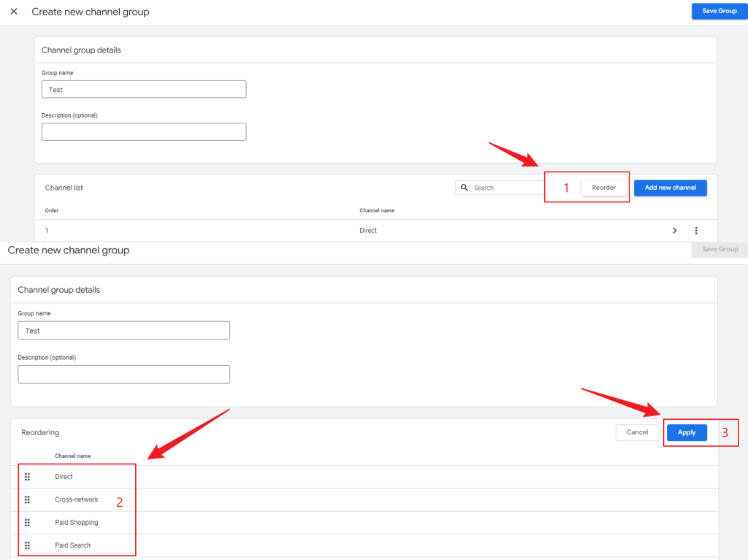Click the Group name field containing Test
The image size is (748, 560).
(x=143, y=88)
